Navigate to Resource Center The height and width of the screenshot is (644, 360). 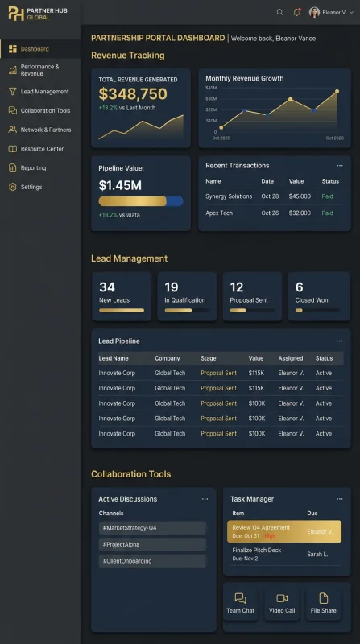[40, 149]
